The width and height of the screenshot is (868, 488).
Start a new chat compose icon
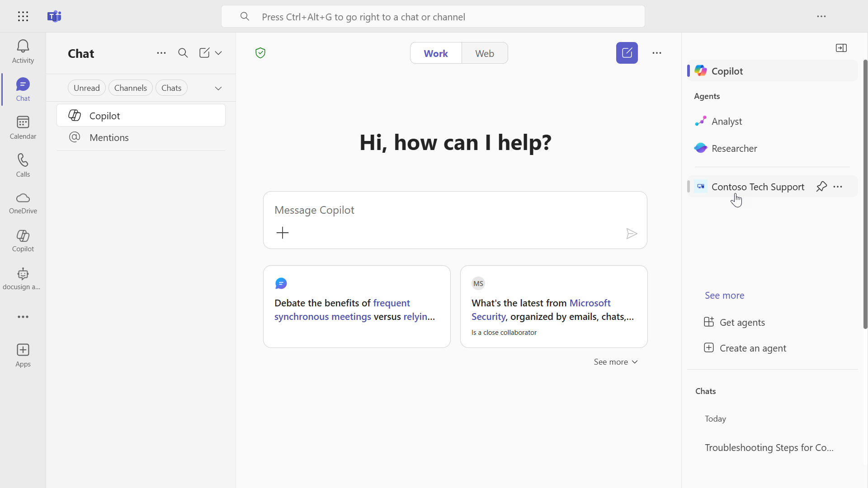tap(204, 53)
